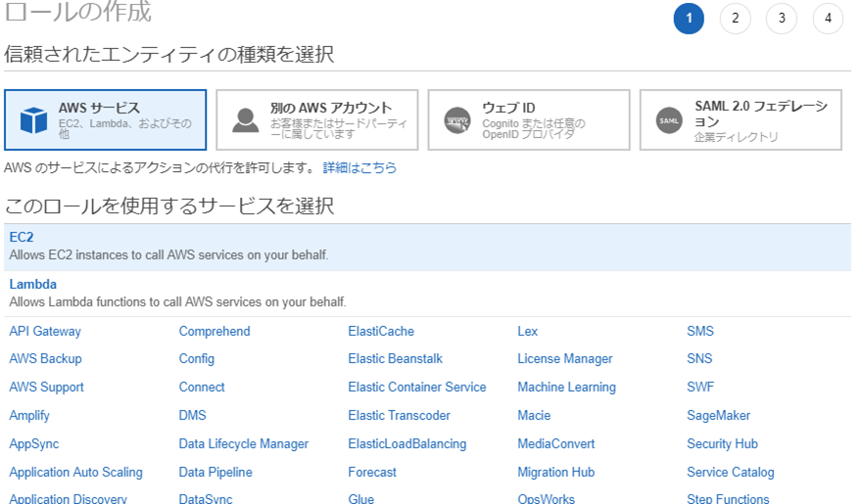The width and height of the screenshot is (862, 504).
Task: Select Migration Hub service
Action: click(556, 472)
